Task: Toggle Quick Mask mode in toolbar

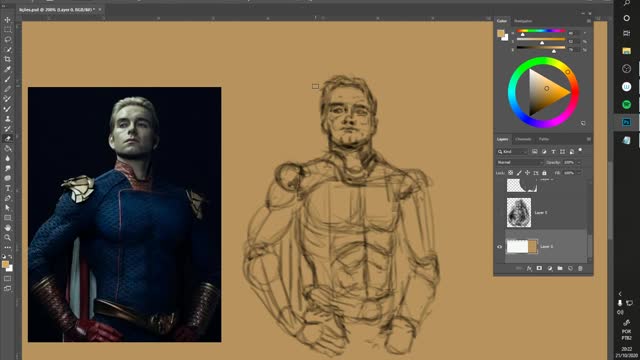Action: pyautogui.click(x=7, y=279)
